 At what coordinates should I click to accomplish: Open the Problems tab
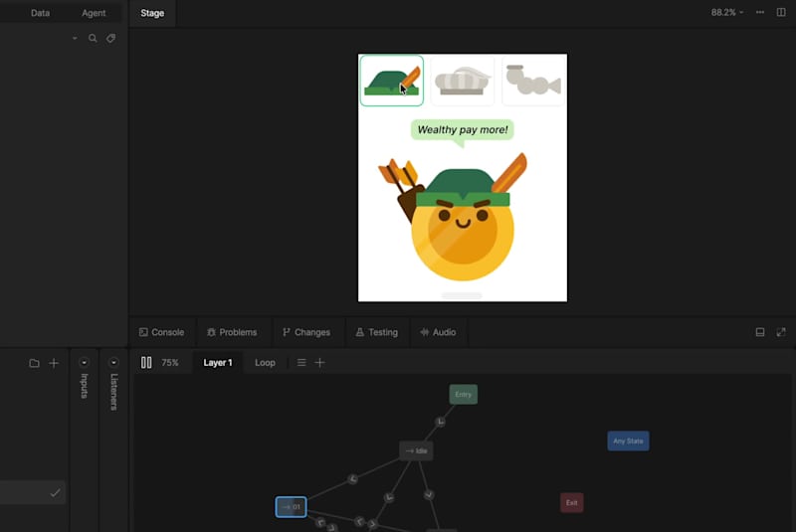pyautogui.click(x=232, y=332)
